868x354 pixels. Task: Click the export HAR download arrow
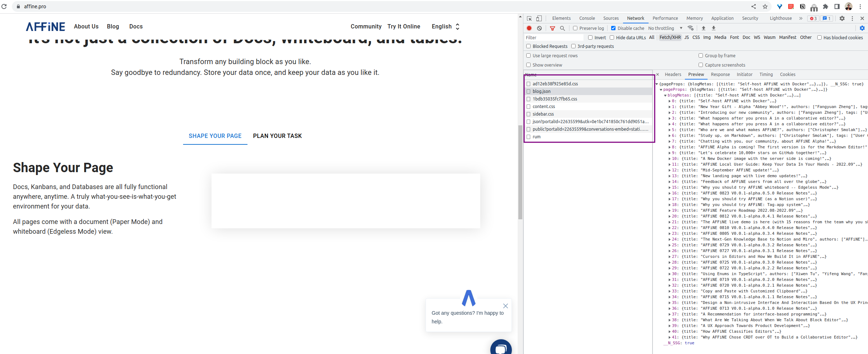coord(714,28)
